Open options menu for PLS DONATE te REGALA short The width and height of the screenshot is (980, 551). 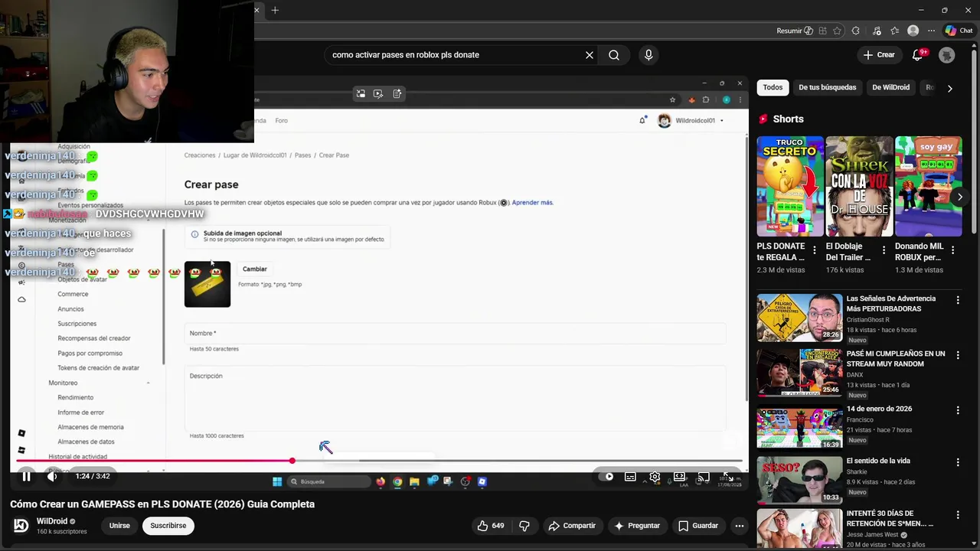click(x=815, y=250)
